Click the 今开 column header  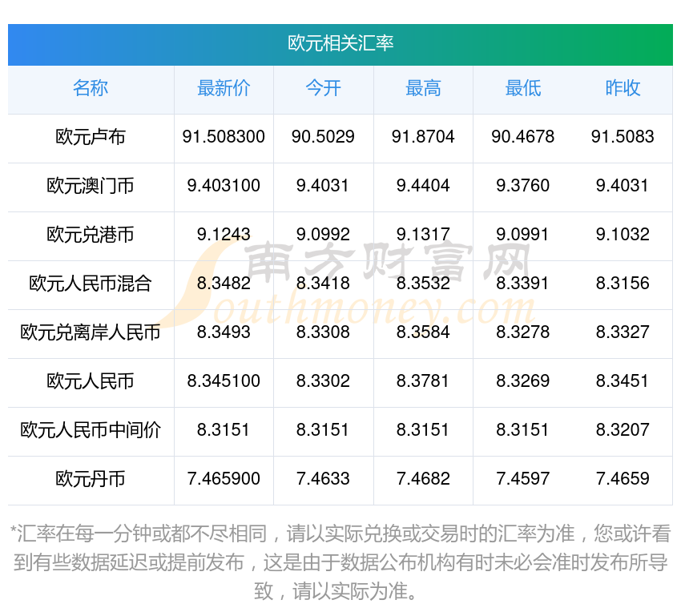323,88
